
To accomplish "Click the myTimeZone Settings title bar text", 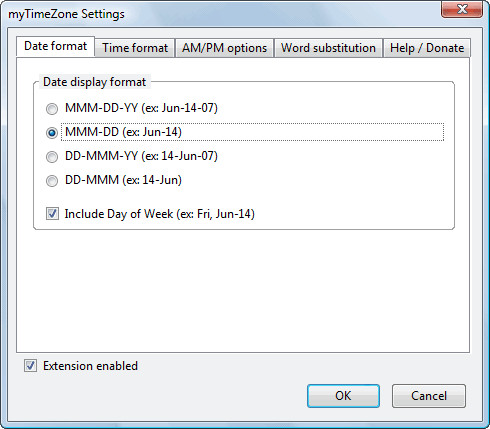I will click(66, 14).
